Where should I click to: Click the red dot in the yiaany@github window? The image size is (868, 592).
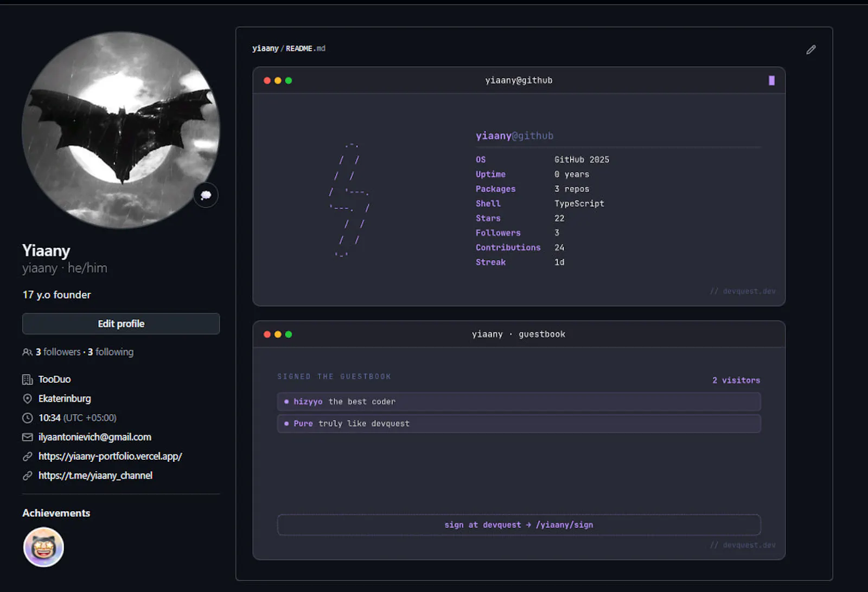pos(267,80)
